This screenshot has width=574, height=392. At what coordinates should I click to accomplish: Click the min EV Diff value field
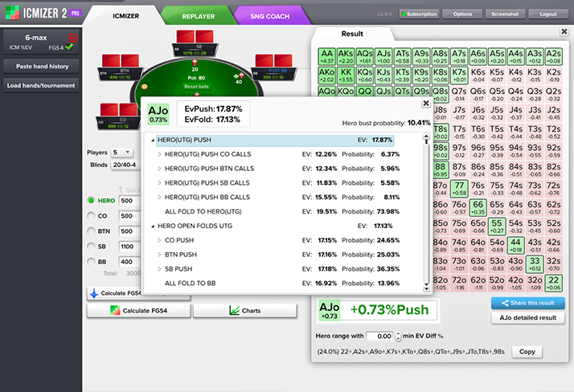[x=379, y=336]
